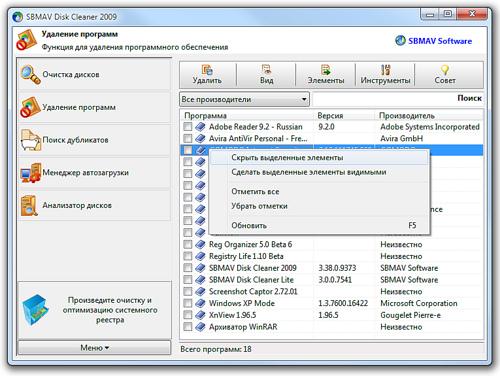Show the Совет lightbulb tip
This screenshot has width=500, height=376.
445,75
